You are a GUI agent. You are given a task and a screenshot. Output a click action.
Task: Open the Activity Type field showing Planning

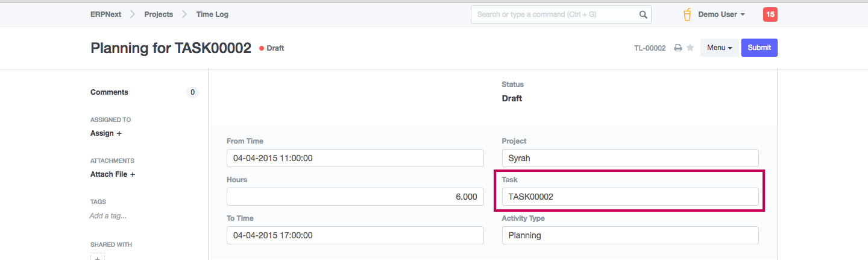[630, 235]
